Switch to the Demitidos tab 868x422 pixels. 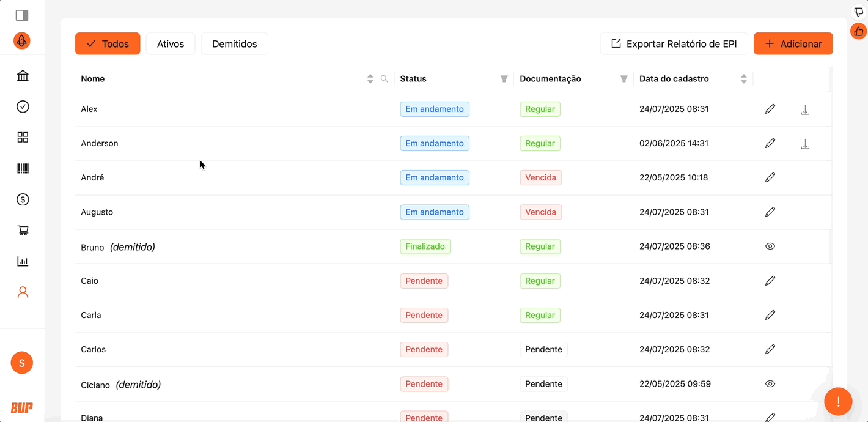click(x=234, y=43)
